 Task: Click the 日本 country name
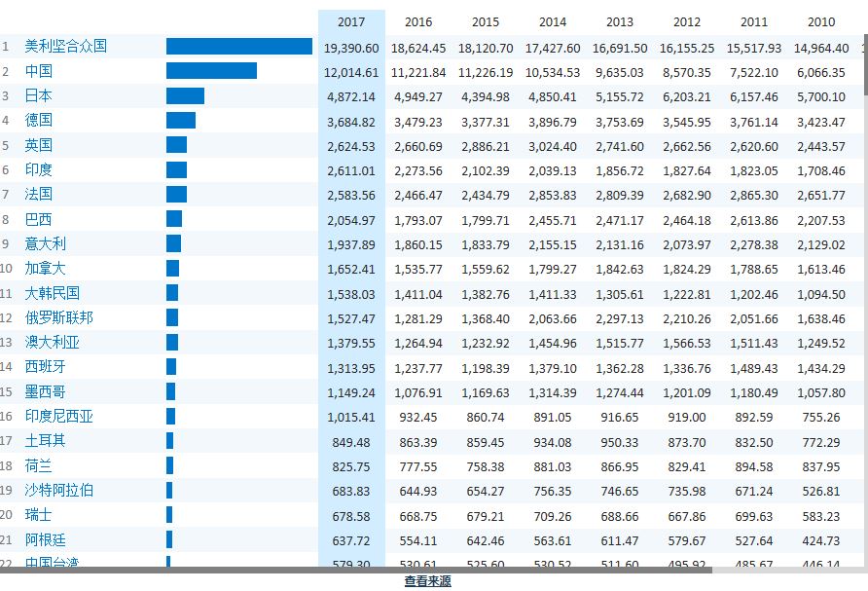[x=39, y=95]
